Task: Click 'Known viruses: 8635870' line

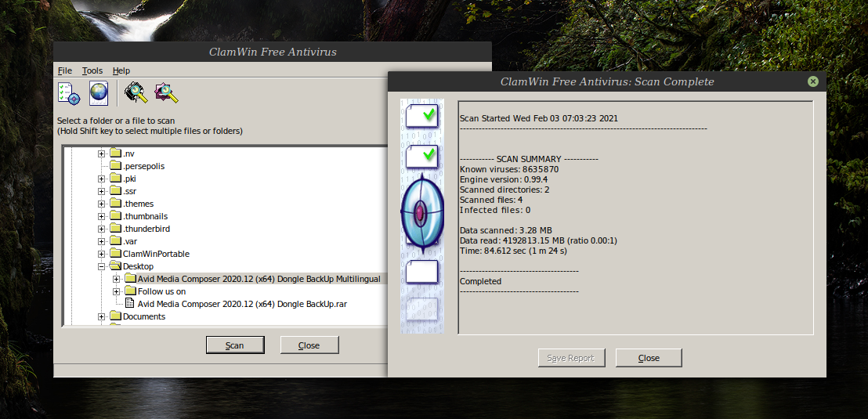Action: coord(508,169)
